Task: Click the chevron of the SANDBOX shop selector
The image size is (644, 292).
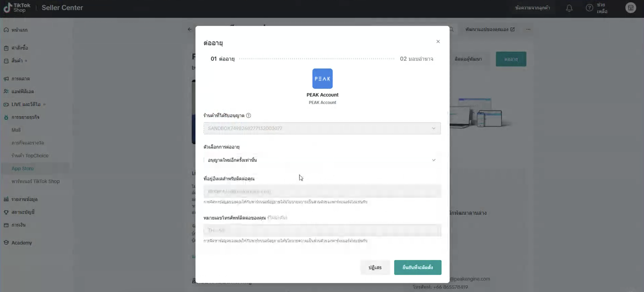Action: [434, 128]
